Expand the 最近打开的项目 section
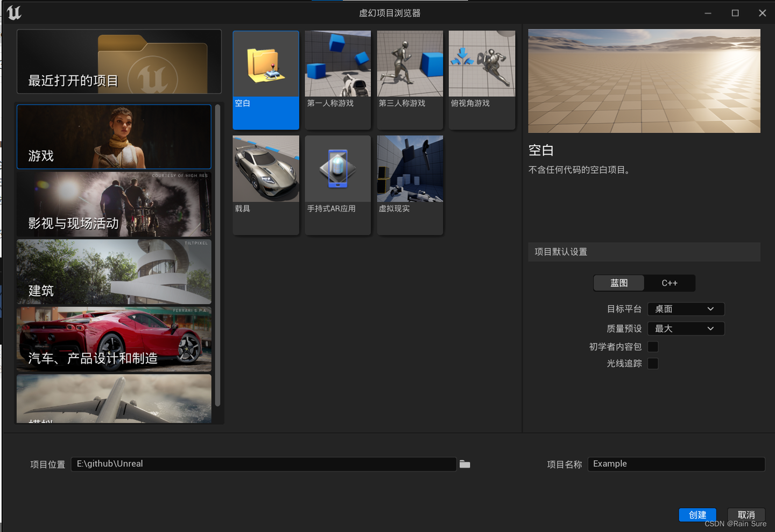 (119, 61)
